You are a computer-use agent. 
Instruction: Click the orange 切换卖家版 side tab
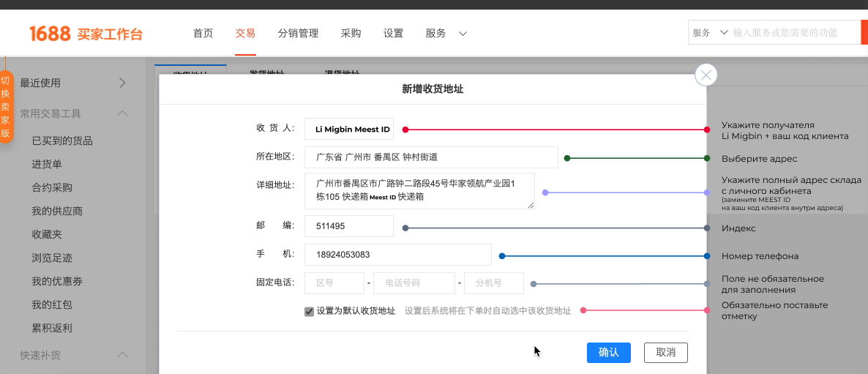(5, 107)
